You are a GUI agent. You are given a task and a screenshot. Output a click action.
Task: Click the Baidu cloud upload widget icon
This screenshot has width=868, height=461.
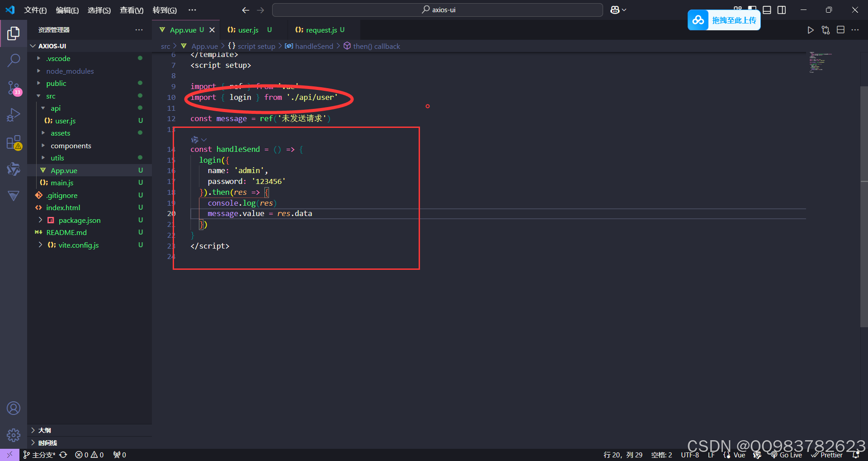point(698,20)
